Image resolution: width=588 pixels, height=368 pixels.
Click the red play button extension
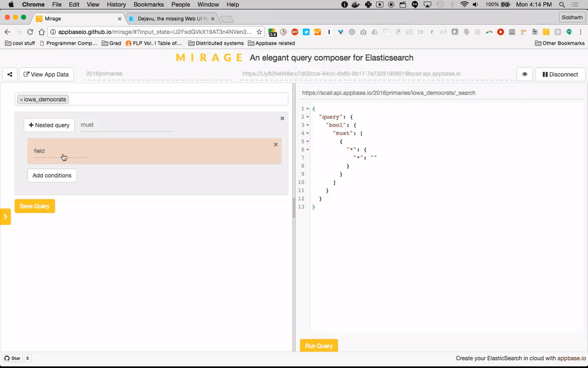[x=500, y=32]
